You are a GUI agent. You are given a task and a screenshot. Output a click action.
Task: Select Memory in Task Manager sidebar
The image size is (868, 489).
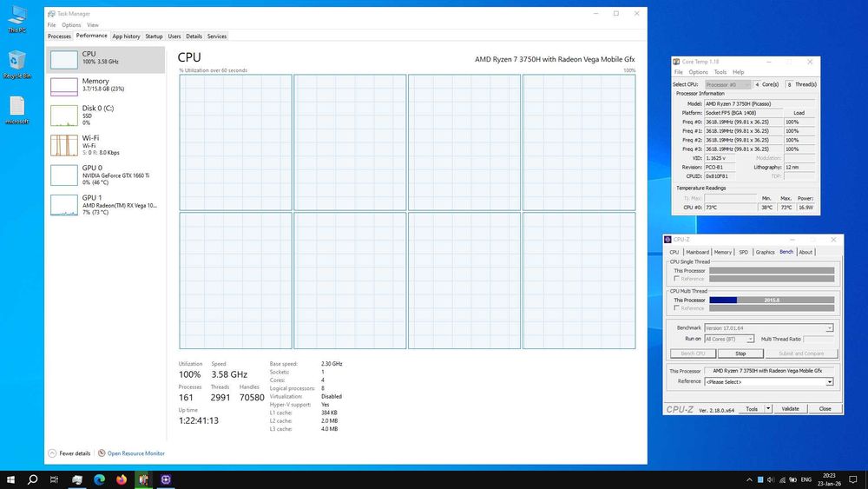coord(106,86)
